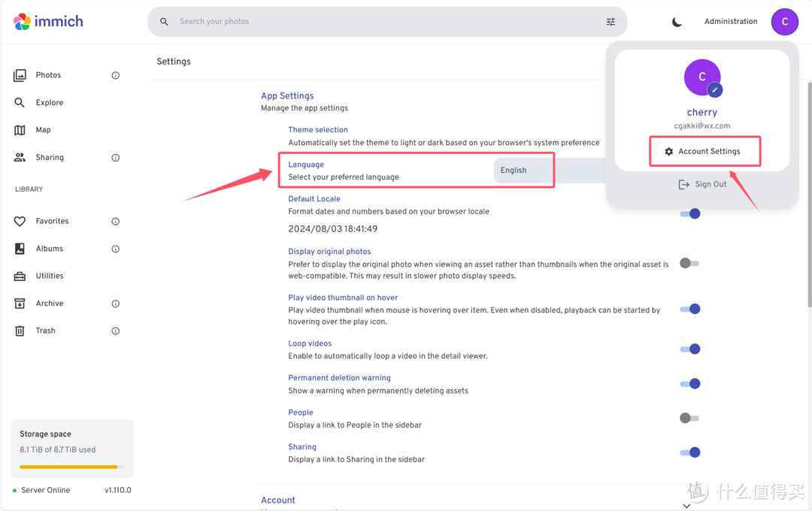Image resolution: width=812 pixels, height=511 pixels.
Task: Open Albums from the sidebar
Action: [x=50, y=249]
